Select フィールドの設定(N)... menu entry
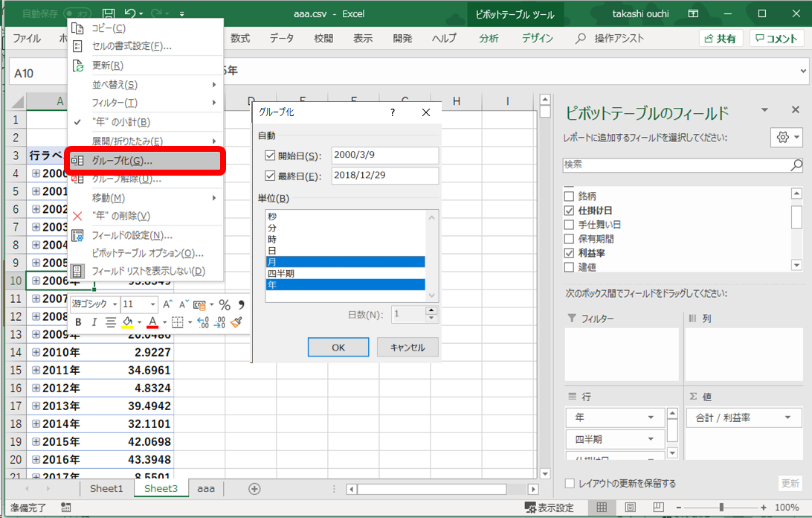The height and width of the screenshot is (518, 812). (x=145, y=235)
